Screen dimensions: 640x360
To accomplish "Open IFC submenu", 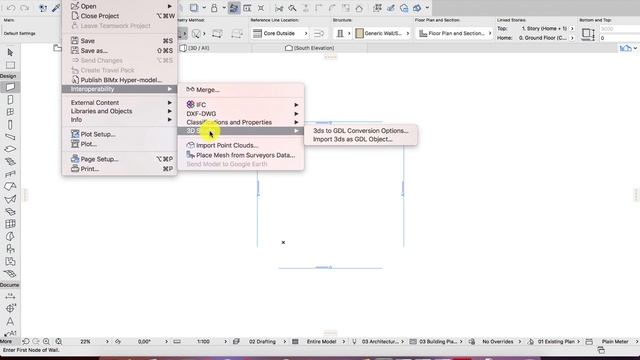I will click(x=241, y=105).
